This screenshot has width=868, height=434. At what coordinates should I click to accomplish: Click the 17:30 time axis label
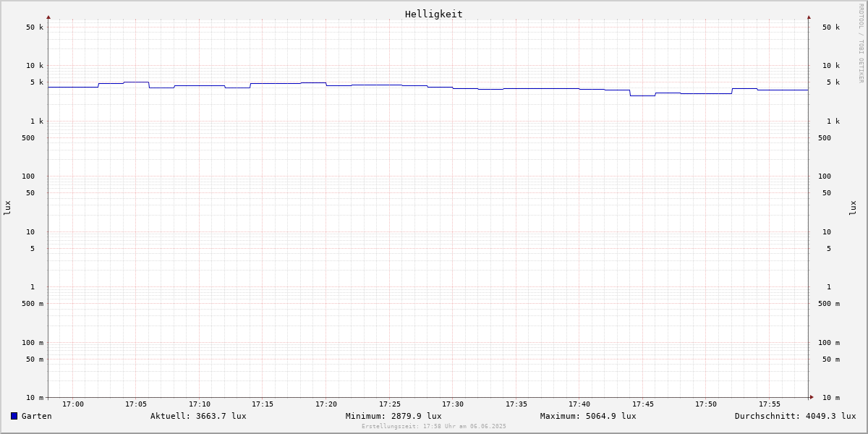tap(453, 404)
